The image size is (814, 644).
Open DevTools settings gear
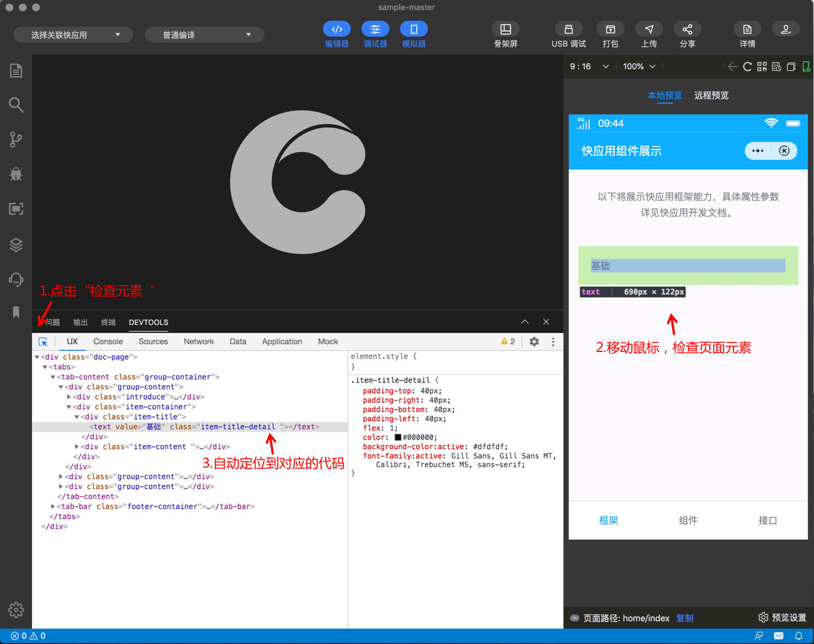coord(534,342)
